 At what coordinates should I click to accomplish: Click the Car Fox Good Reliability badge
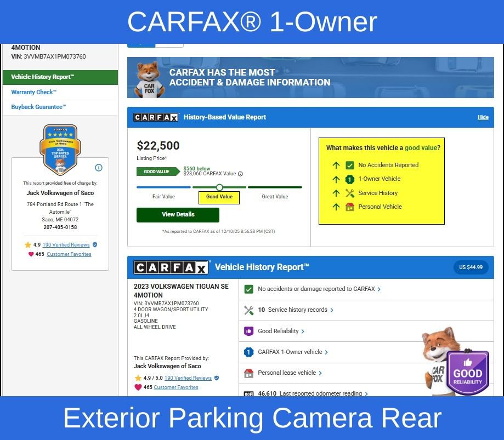[x=467, y=373]
